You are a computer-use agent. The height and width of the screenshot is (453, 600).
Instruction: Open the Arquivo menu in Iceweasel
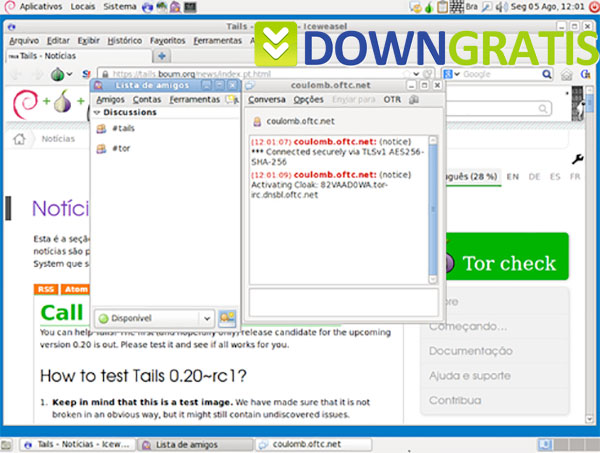point(24,41)
